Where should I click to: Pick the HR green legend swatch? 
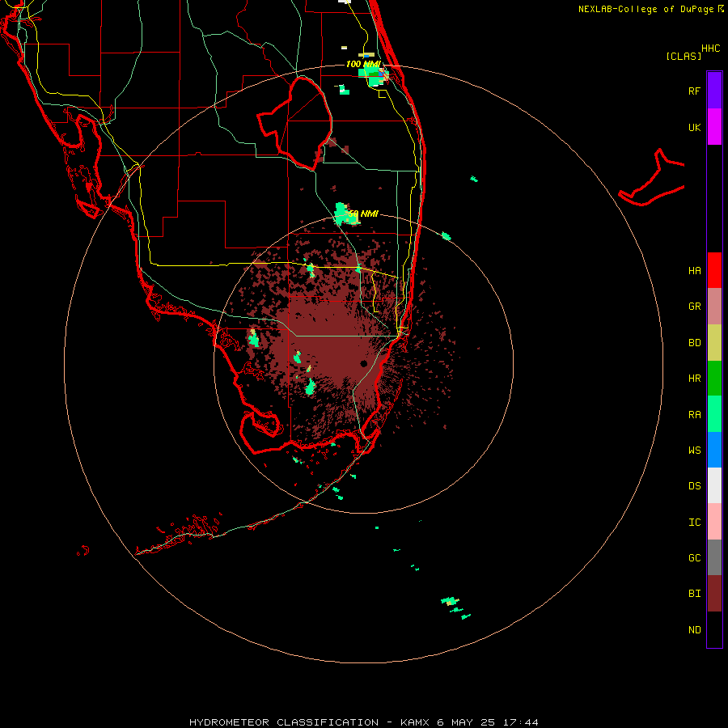pyautogui.click(x=714, y=379)
